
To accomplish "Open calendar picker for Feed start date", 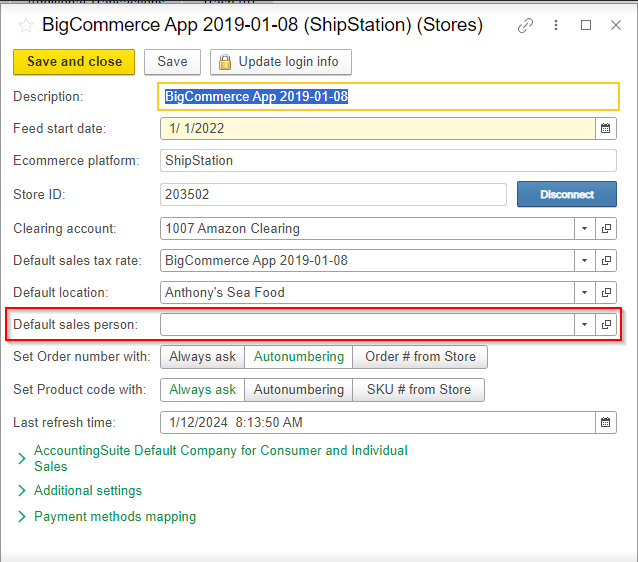I will 606,129.
